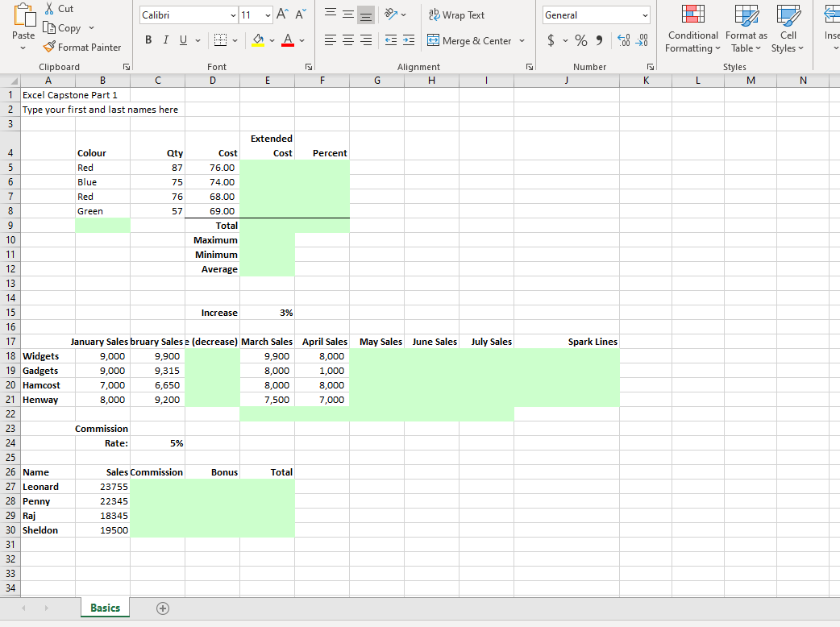This screenshot has height=627, width=840.
Task: Click 'Type your first and last names here'
Action: [x=100, y=110]
